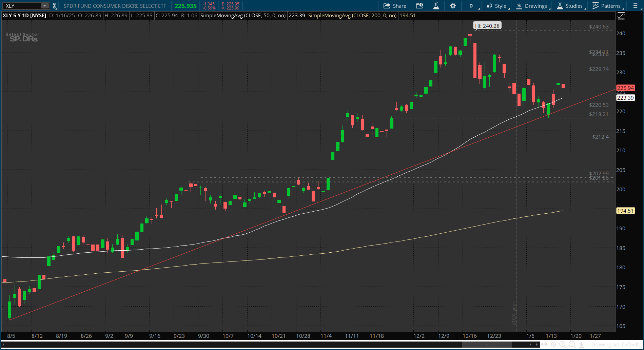Click the far-left scrollbar arrow
Image resolution: width=644 pixels, height=350 pixels.
pyautogui.click(x=3, y=345)
